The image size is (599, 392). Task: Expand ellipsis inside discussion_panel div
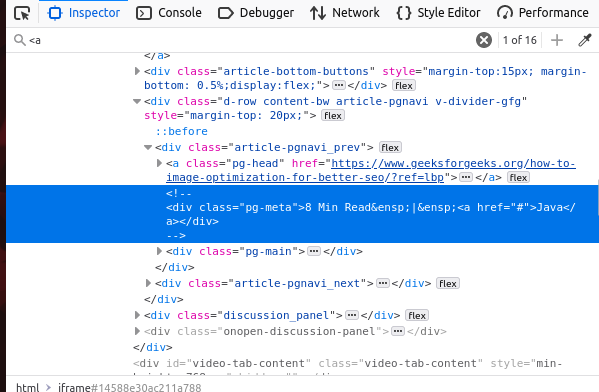[352, 315]
